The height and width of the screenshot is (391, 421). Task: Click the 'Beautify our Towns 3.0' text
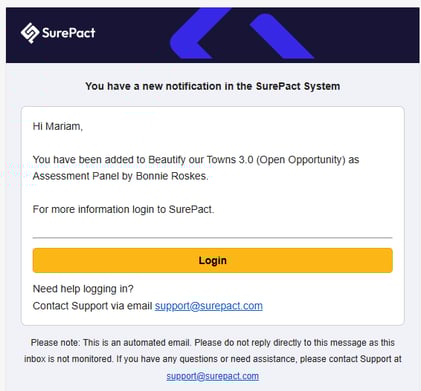point(201,160)
